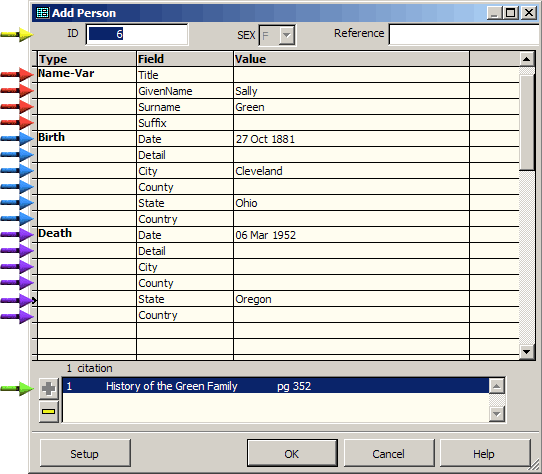Click the empty Suffix value cell
542x474 pixels.
(352, 123)
